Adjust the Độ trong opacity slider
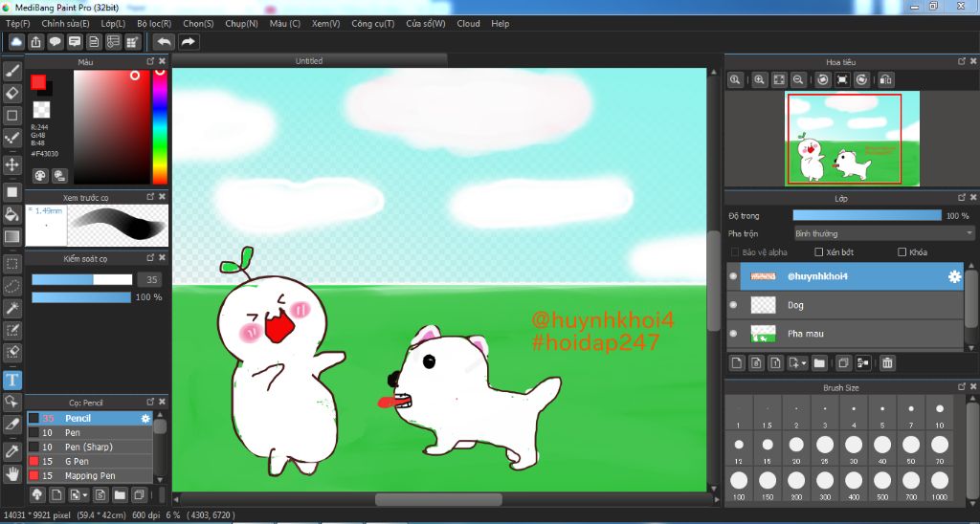The width and height of the screenshot is (980, 524). pyautogui.click(x=867, y=215)
